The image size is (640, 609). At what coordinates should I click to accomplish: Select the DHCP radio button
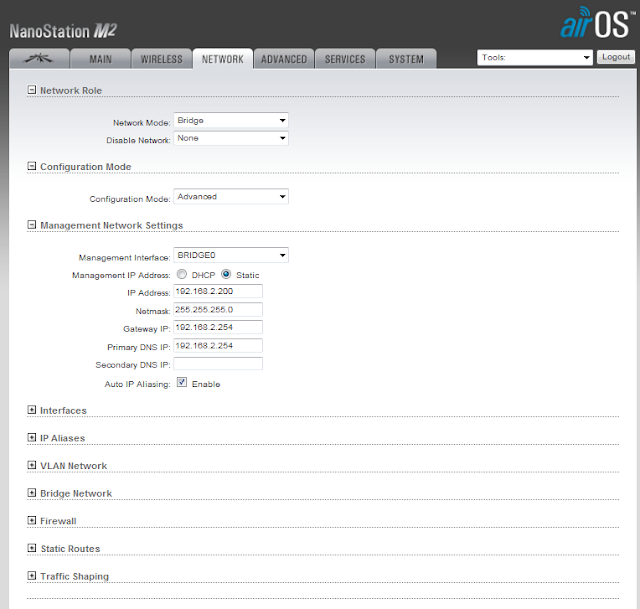click(182, 274)
